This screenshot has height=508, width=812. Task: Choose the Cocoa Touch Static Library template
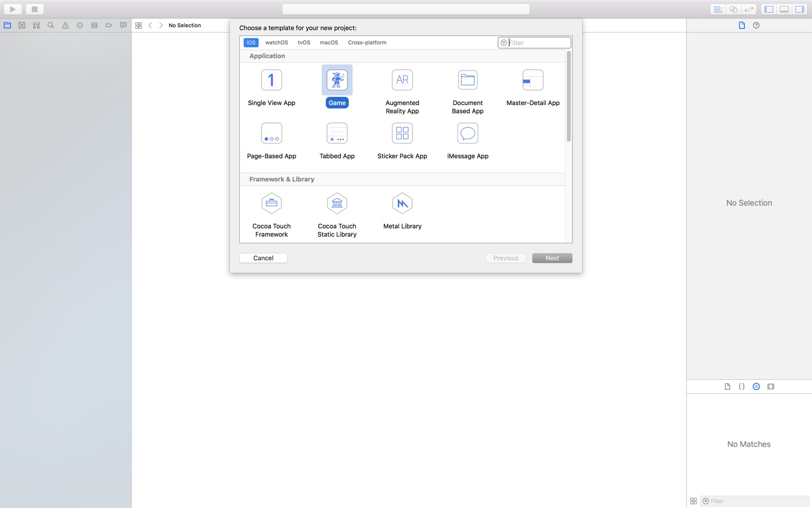[337, 215]
